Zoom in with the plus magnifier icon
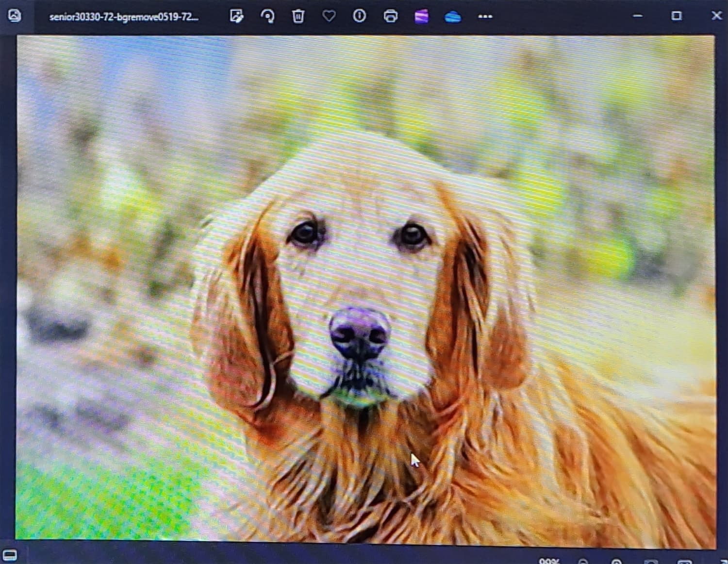 tap(616, 561)
